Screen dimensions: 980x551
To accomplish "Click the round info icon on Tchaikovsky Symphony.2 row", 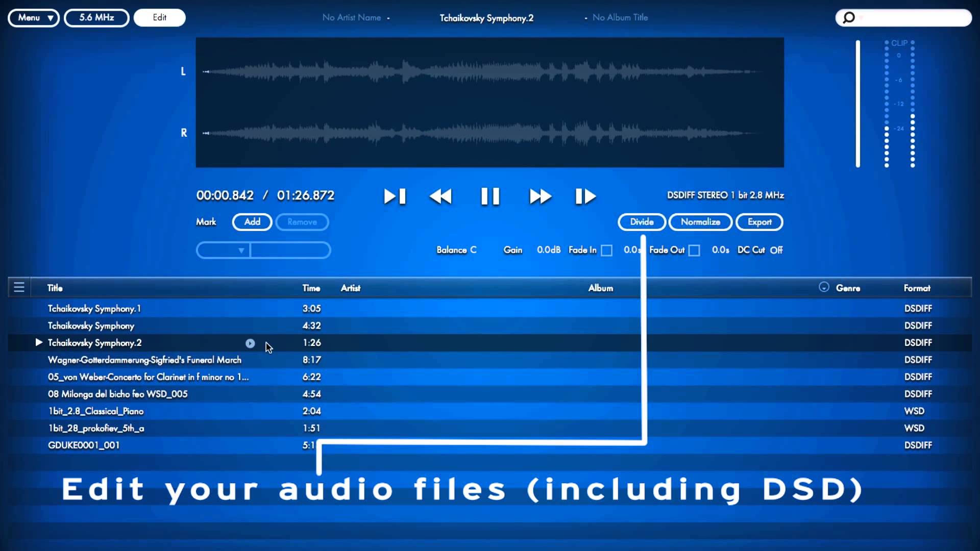I will pyautogui.click(x=250, y=343).
